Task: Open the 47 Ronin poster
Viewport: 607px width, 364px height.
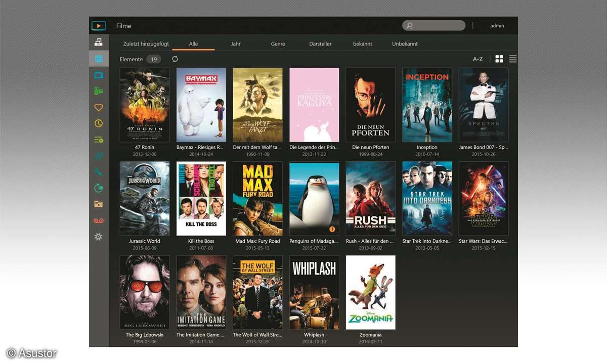Action: [x=145, y=105]
